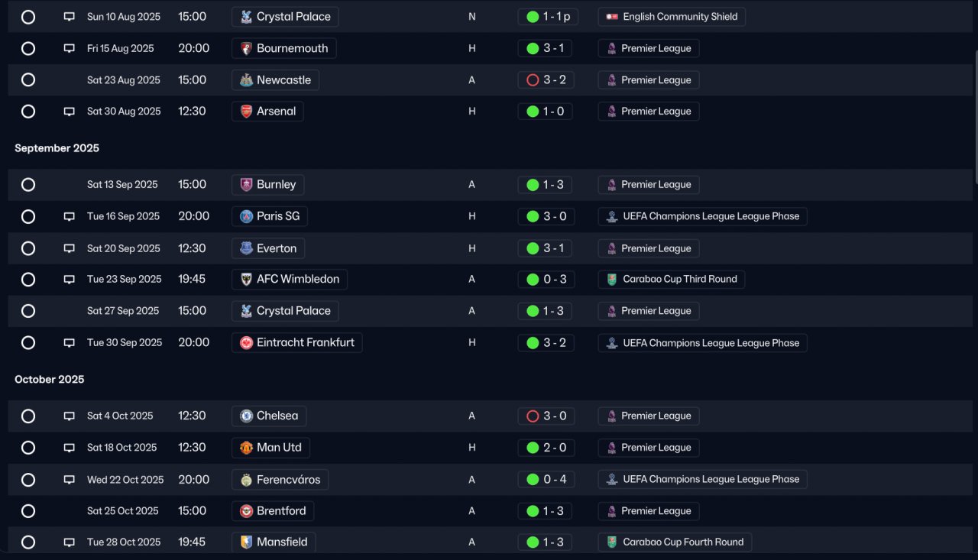Click the Carabao Cup trophy icon for AFC Wimbledon
The width and height of the screenshot is (978, 560).
[612, 280]
